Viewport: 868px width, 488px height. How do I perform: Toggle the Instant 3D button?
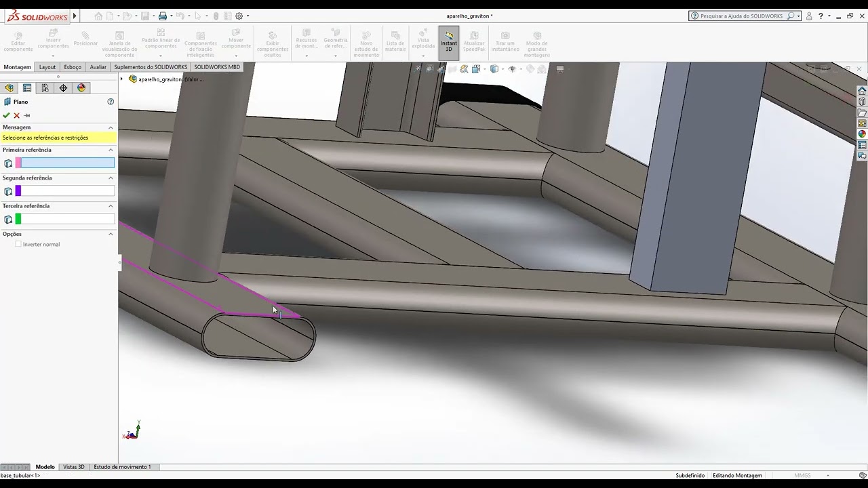coord(449,43)
